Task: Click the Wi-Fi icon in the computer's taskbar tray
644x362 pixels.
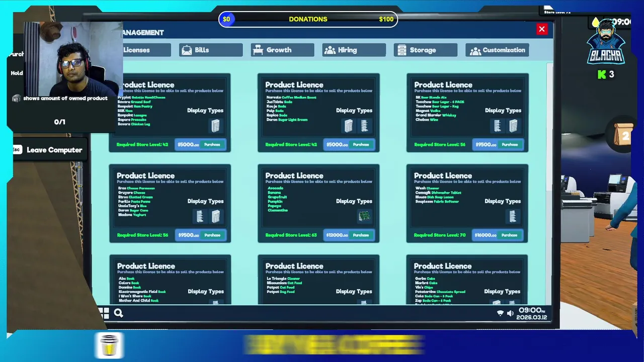Action: point(500,313)
